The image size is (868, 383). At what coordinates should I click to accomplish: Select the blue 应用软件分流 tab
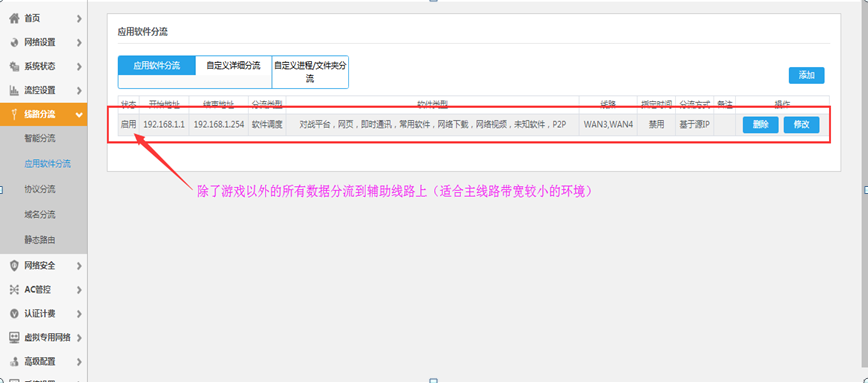pos(157,65)
